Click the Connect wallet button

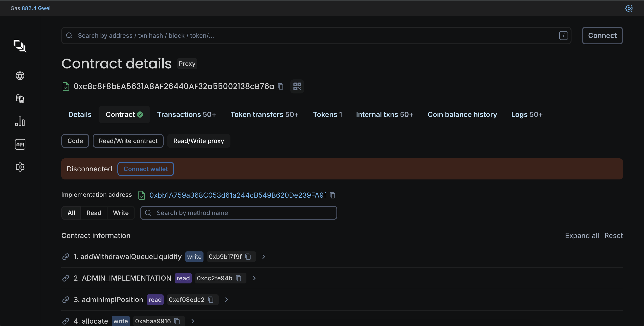coord(145,169)
